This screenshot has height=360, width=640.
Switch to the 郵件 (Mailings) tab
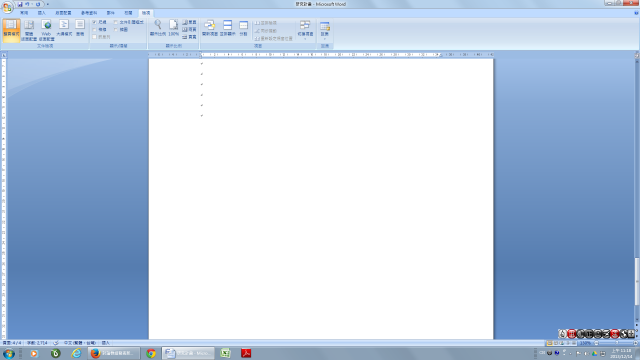111,13
